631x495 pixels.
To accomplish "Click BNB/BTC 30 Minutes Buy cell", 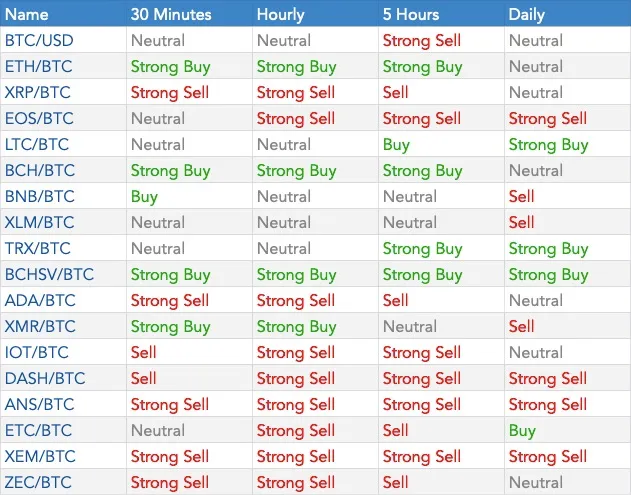I will coord(144,196).
